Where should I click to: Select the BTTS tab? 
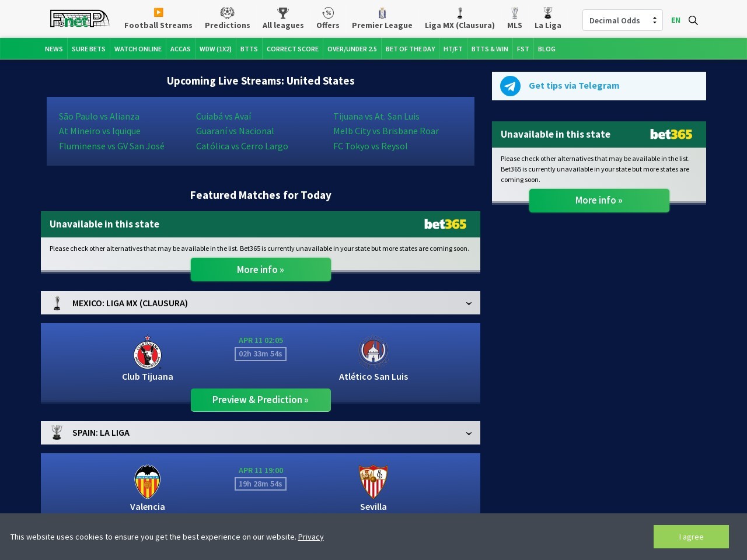coord(249,49)
